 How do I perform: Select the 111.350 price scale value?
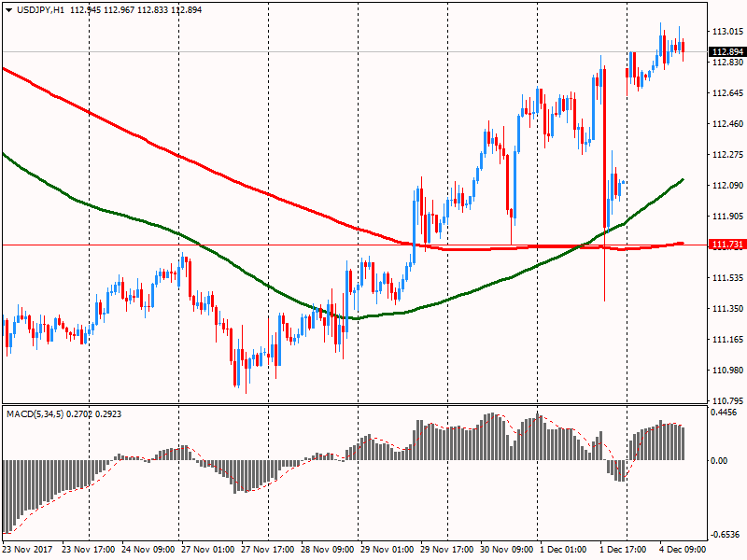(x=727, y=309)
